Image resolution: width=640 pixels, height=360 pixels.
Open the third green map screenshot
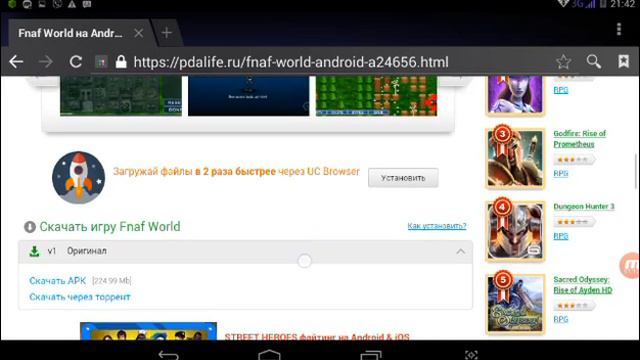pyautogui.click(x=376, y=96)
